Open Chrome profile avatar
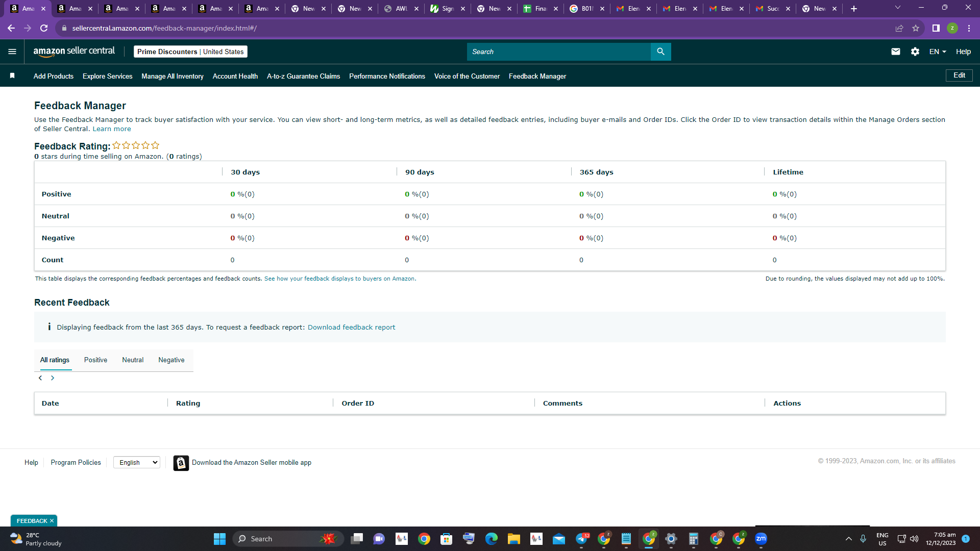The height and width of the screenshot is (551, 980). 952,28
